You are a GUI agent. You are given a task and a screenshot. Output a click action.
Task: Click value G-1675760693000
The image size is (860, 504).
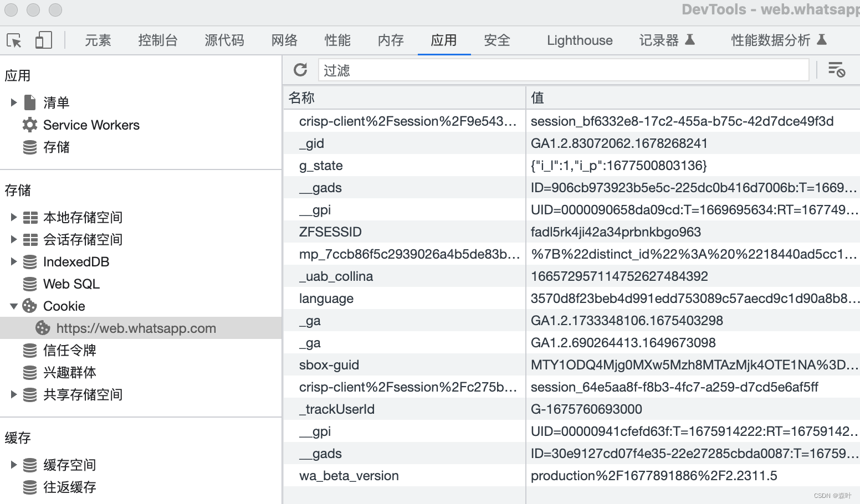tap(586, 409)
